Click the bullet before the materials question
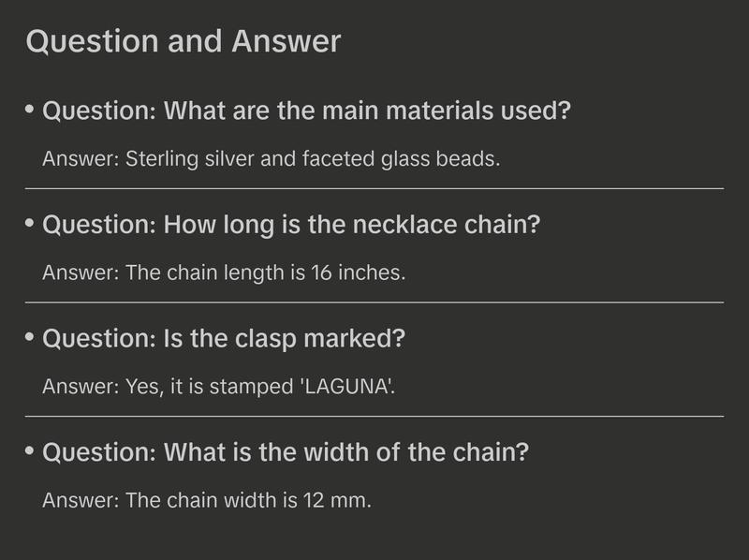 [30, 111]
